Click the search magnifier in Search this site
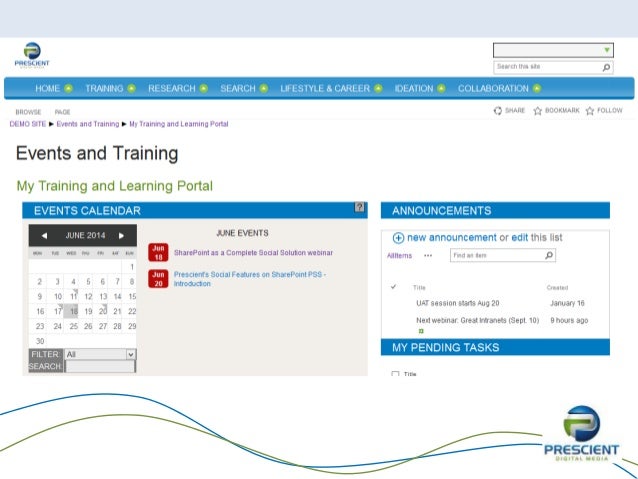The image size is (638, 479). click(606, 67)
